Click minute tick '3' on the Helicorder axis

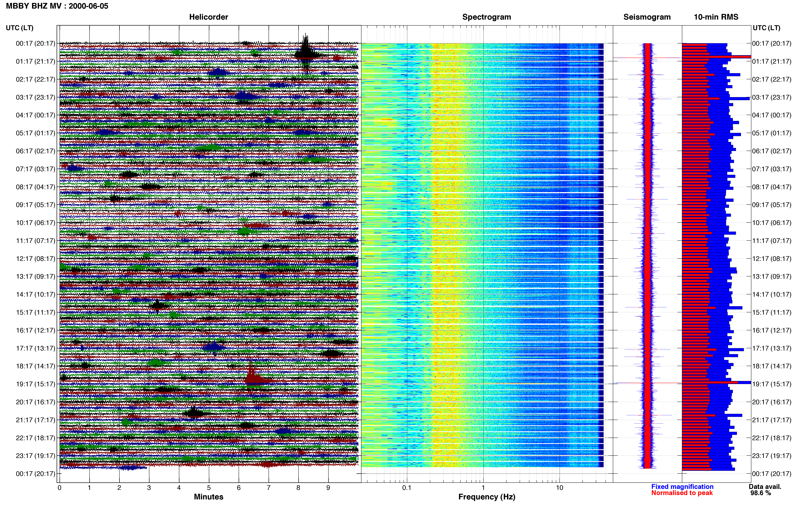click(149, 488)
